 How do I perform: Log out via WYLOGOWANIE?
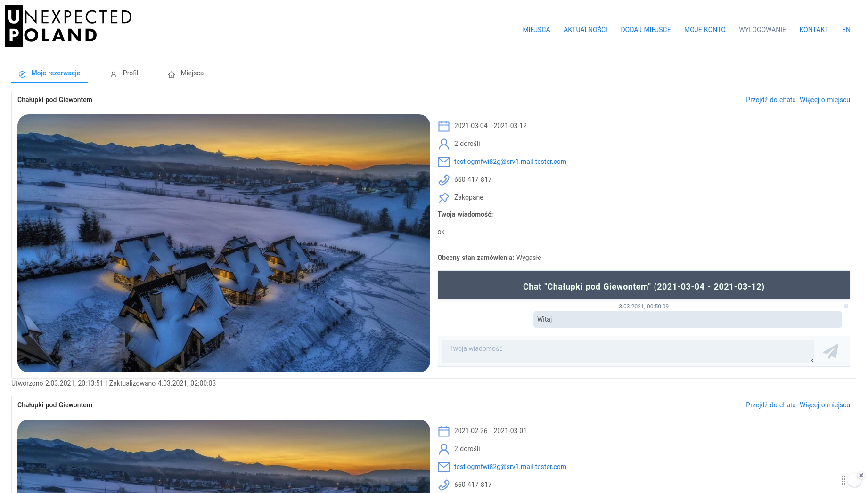[762, 30]
